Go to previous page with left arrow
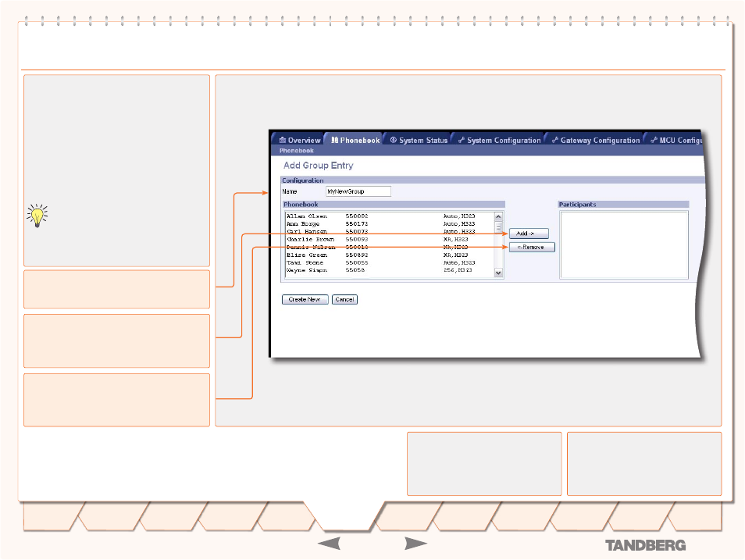The height and width of the screenshot is (560, 745). click(x=329, y=544)
